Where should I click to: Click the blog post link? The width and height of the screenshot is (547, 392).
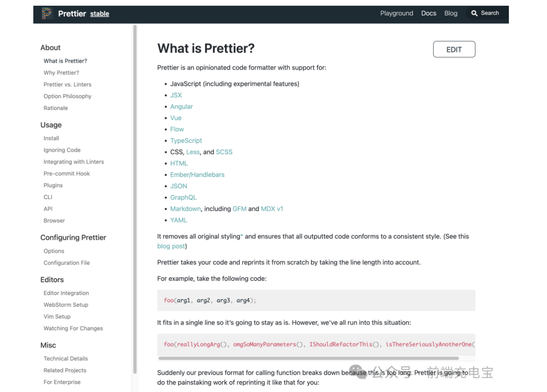pos(171,246)
